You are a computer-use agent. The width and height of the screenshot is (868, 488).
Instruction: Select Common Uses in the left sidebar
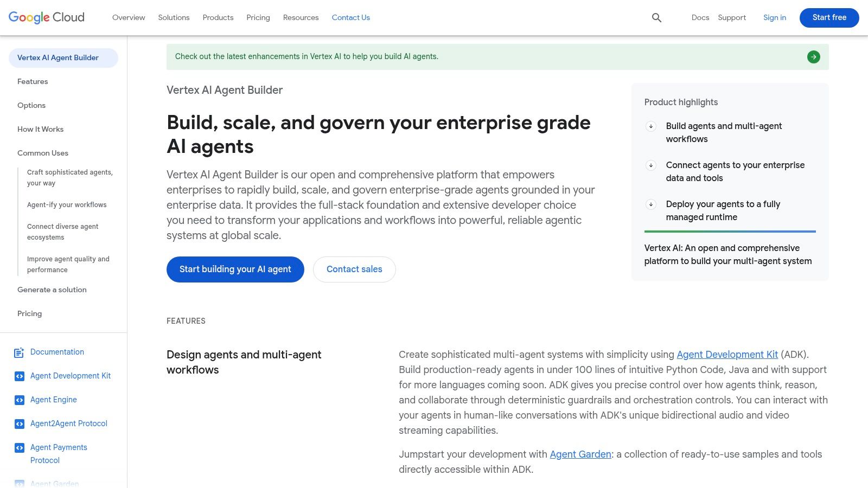pyautogui.click(x=43, y=153)
